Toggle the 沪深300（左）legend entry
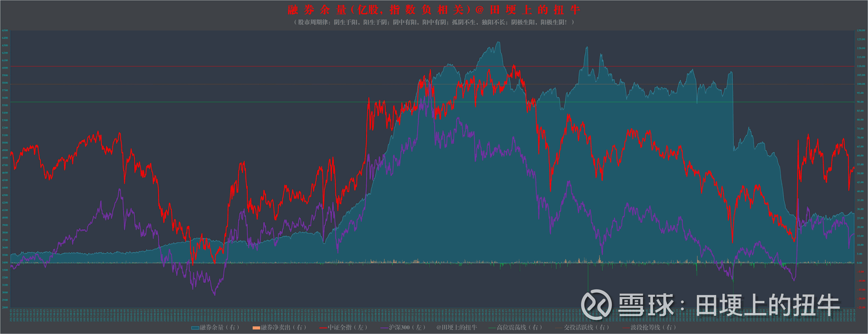This screenshot has height=334, width=868. [x=407, y=327]
